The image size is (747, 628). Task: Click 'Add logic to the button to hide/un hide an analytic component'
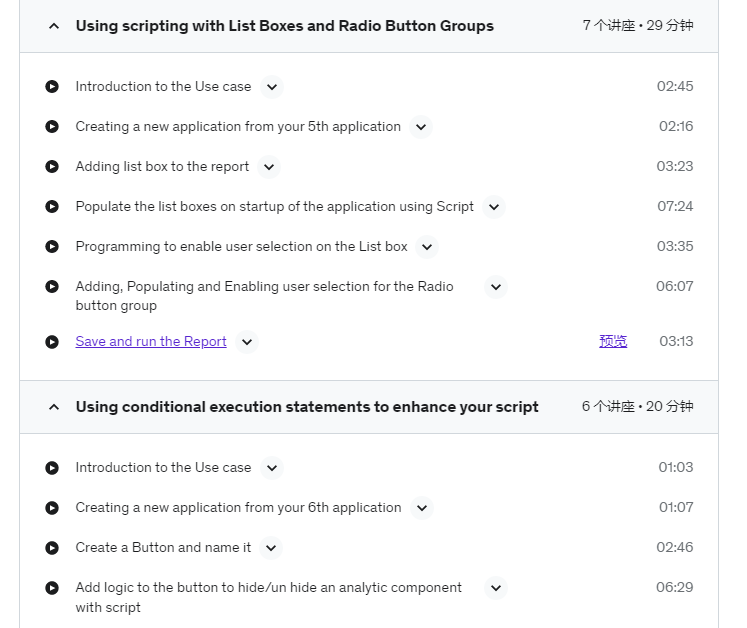pos(269,597)
